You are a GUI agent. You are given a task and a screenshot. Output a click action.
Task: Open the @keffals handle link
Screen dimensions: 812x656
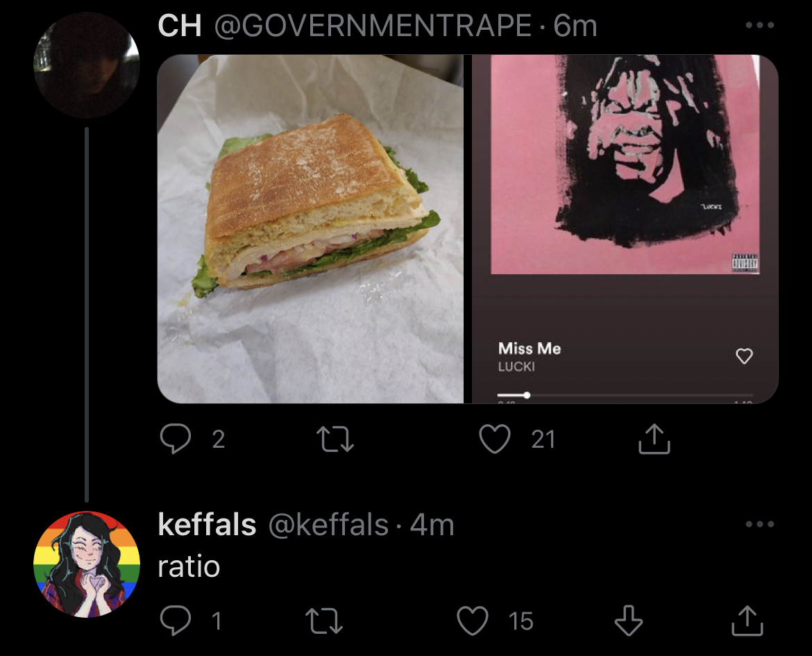click(328, 524)
